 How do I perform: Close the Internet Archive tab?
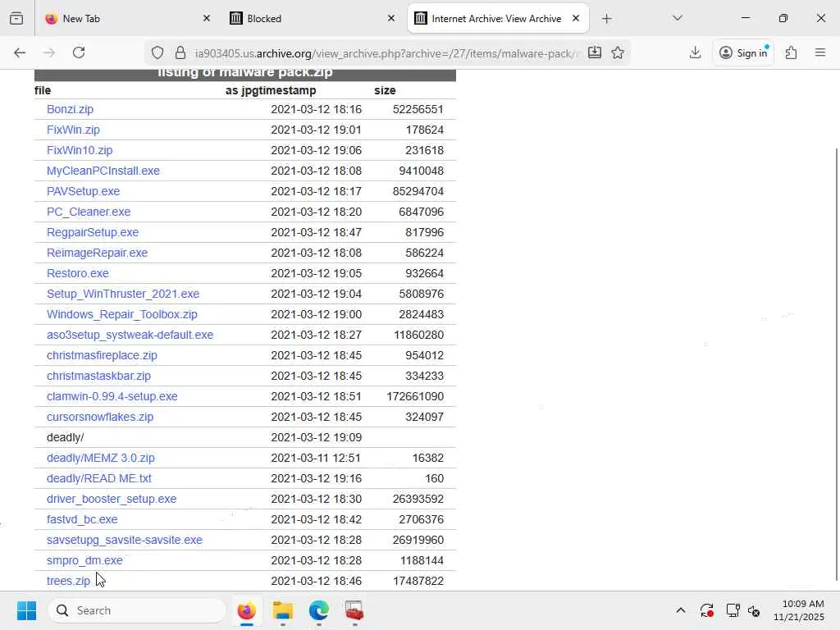click(576, 18)
